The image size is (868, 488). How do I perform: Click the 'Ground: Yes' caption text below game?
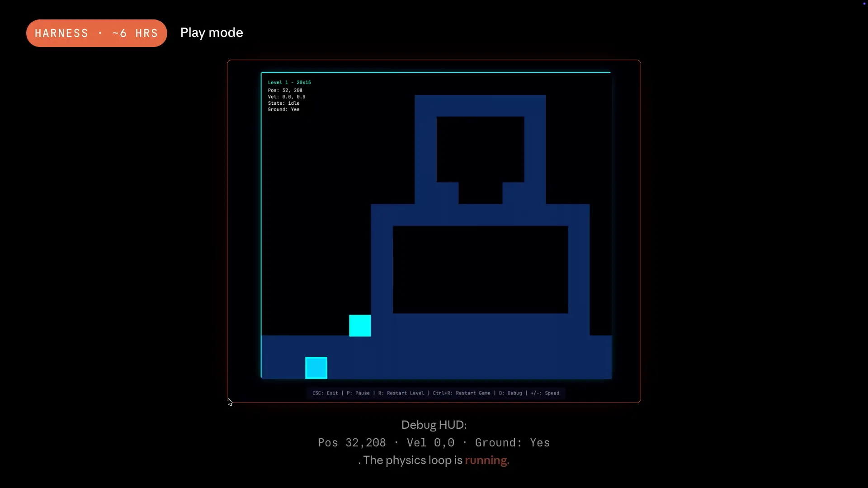coord(512,443)
